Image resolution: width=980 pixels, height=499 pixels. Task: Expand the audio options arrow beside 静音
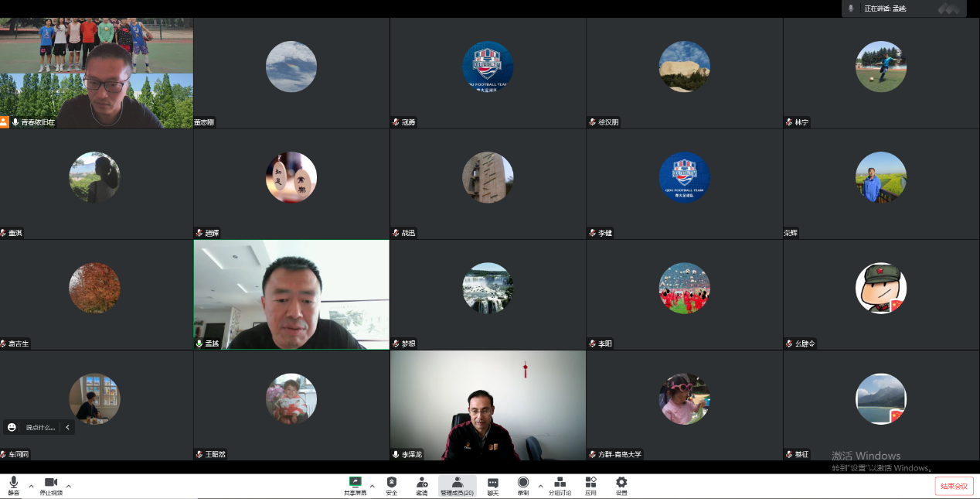pos(31,486)
